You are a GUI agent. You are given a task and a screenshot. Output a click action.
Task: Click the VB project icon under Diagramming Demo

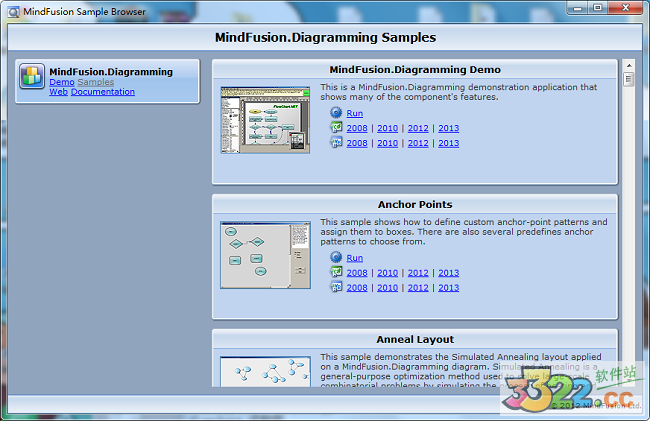point(336,142)
